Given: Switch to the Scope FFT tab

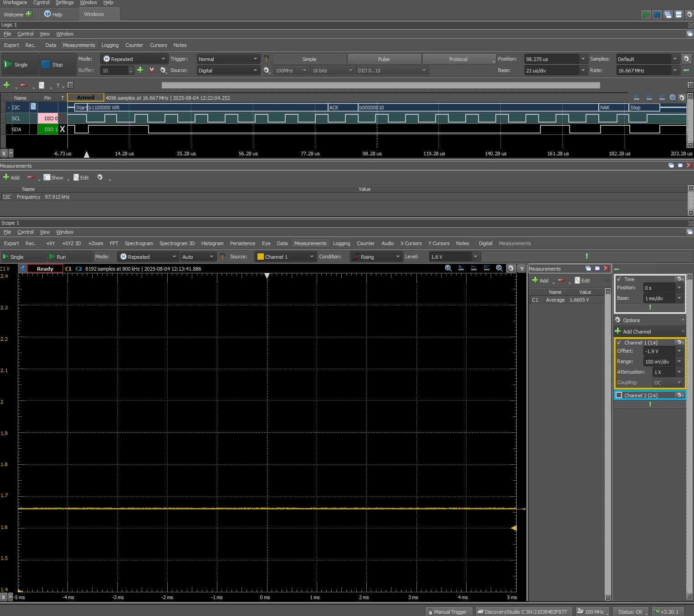Looking at the screenshot, I should tap(114, 243).
